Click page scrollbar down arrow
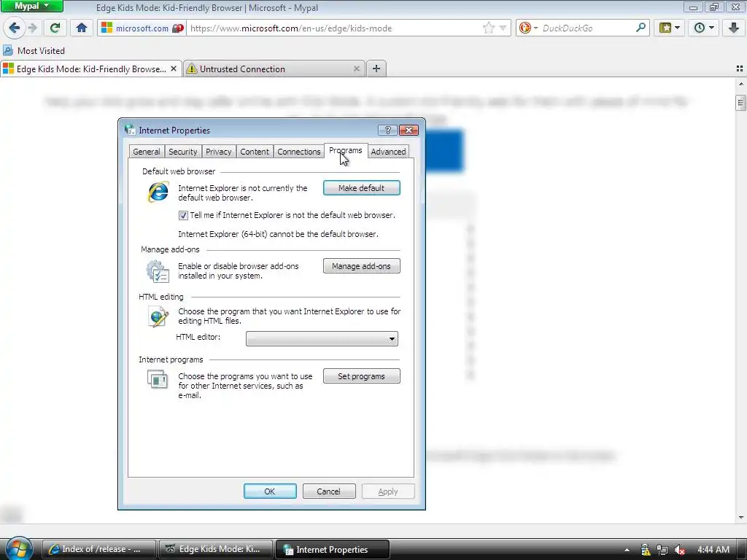This screenshot has height=560, width=747. pos(741,517)
